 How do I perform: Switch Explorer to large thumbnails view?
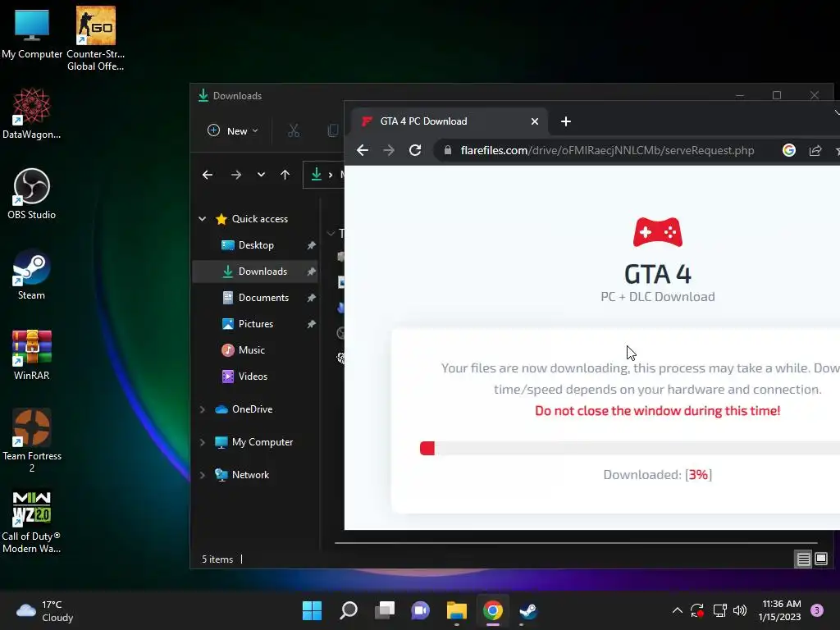point(821,559)
